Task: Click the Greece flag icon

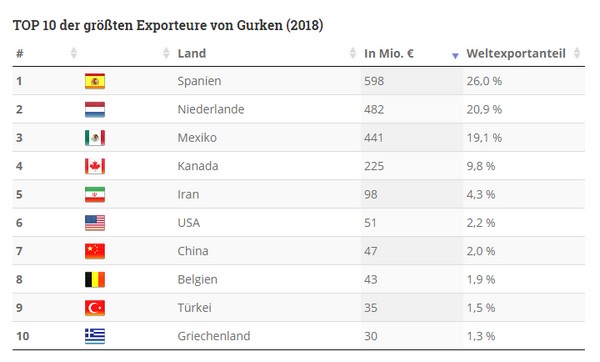Action: (95, 336)
